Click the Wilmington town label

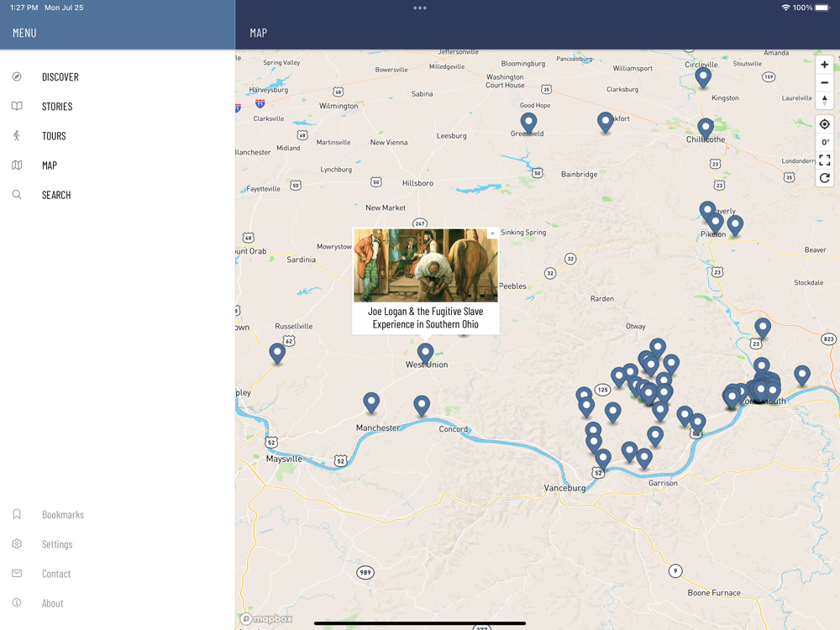pyautogui.click(x=339, y=106)
